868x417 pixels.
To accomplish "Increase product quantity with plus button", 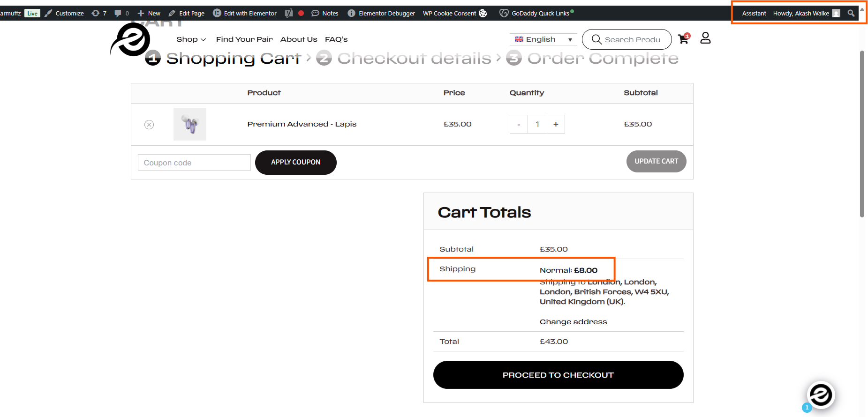I will pos(556,124).
